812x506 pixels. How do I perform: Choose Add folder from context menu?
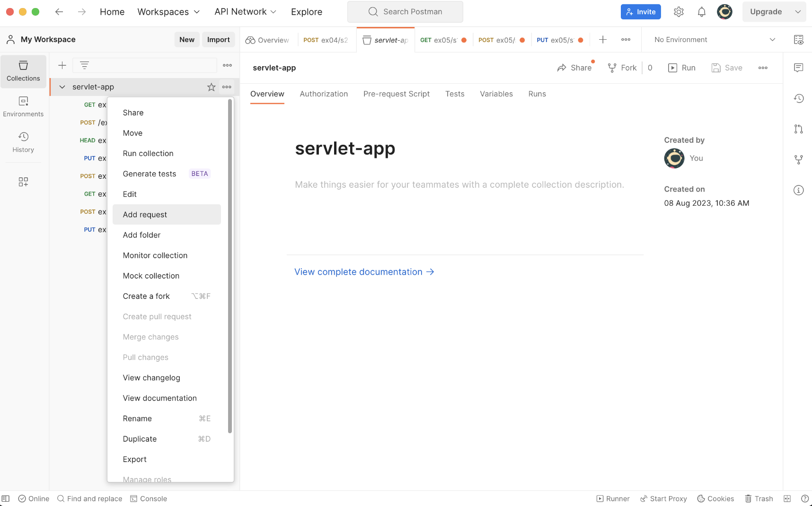pos(167,235)
